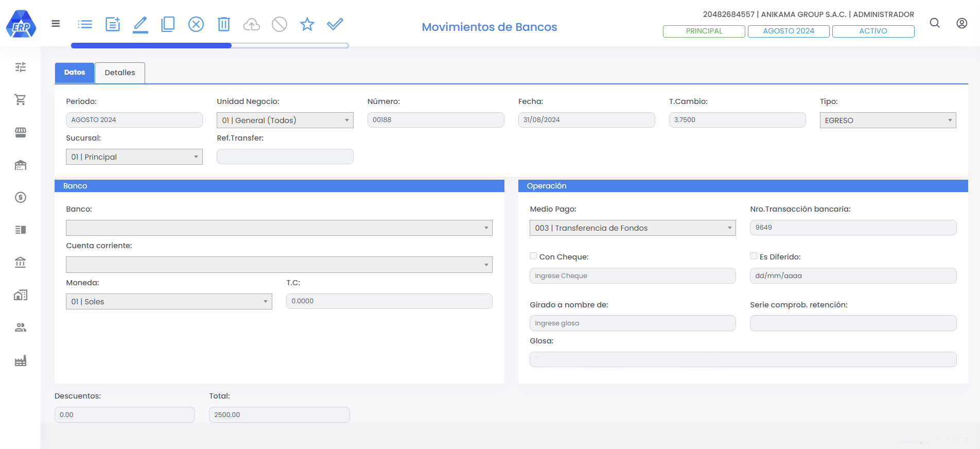
Task: Click the ANIKAMA GROUP S.A.C. company text
Action: click(x=803, y=14)
